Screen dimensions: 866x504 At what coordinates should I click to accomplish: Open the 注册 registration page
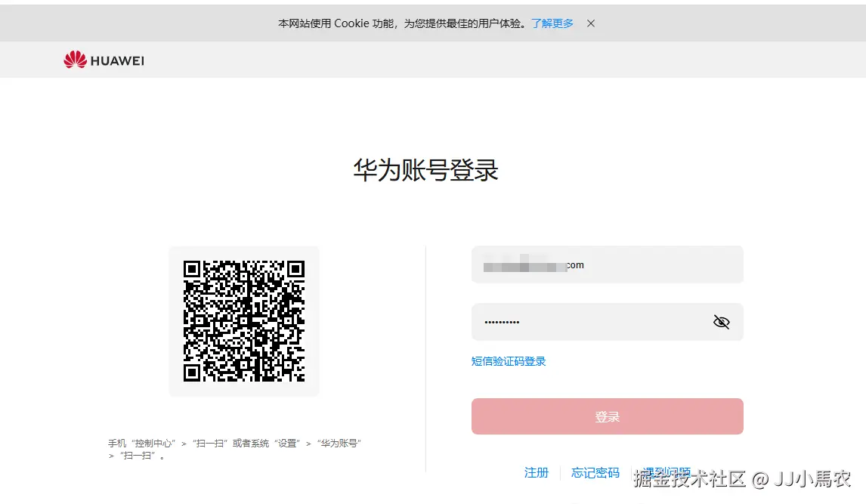537,472
